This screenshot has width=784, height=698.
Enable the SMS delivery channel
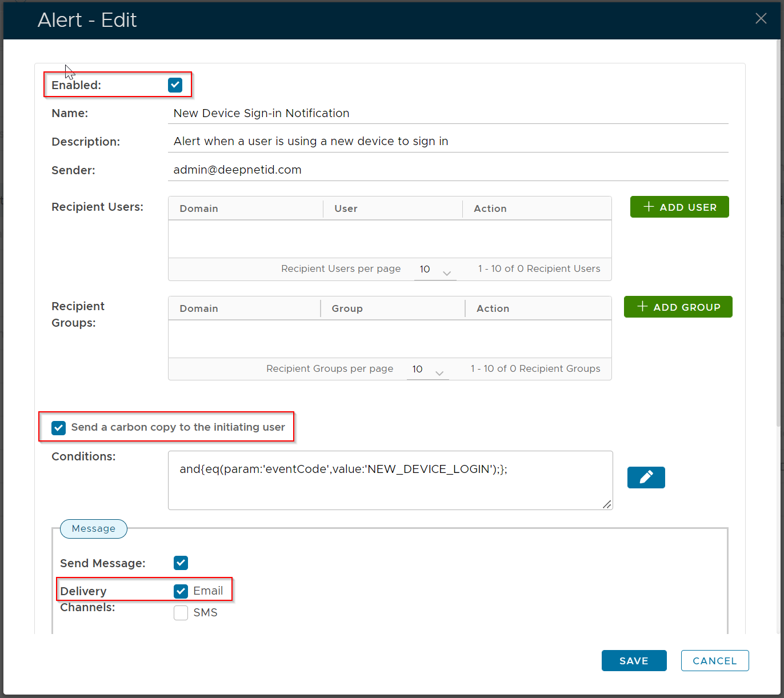pyautogui.click(x=181, y=613)
